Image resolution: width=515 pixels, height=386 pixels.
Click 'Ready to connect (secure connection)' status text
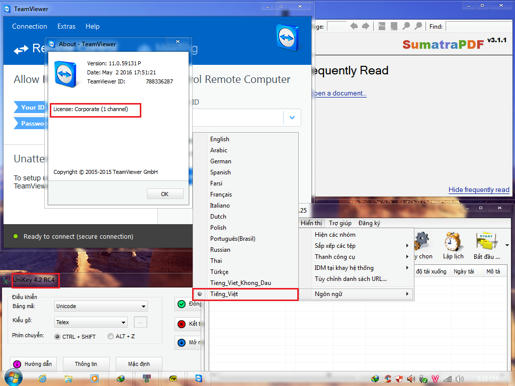[x=78, y=236]
